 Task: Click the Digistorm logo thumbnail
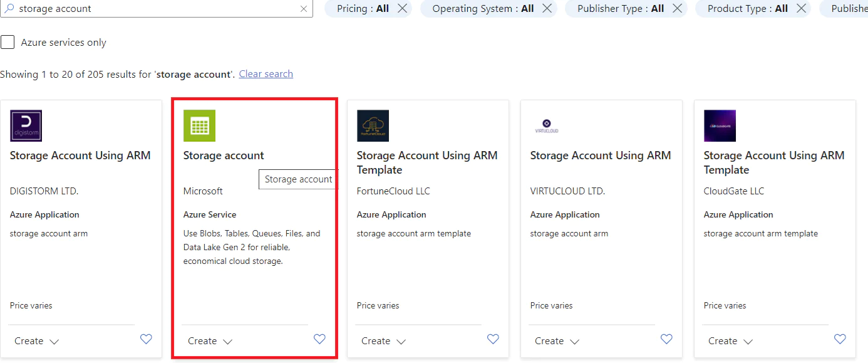point(26,125)
